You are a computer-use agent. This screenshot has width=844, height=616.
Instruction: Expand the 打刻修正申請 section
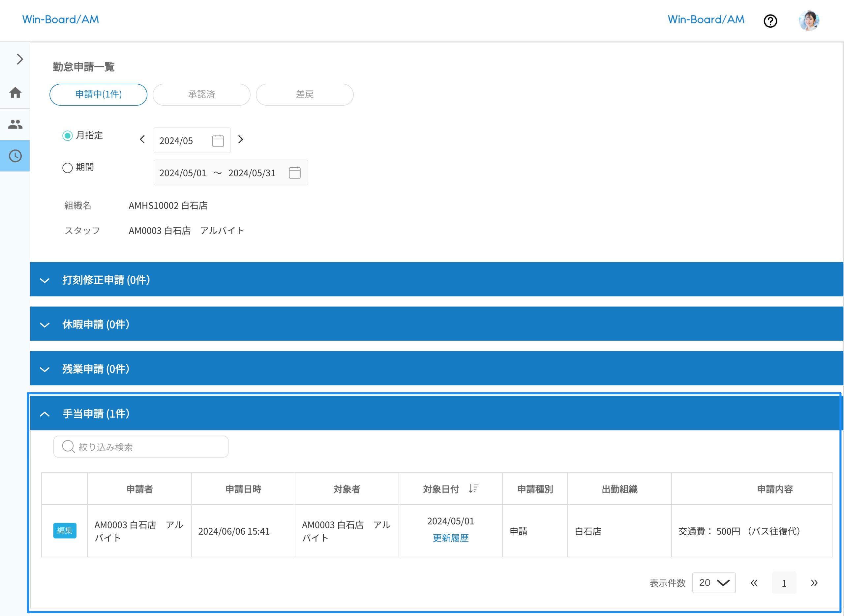point(45,280)
